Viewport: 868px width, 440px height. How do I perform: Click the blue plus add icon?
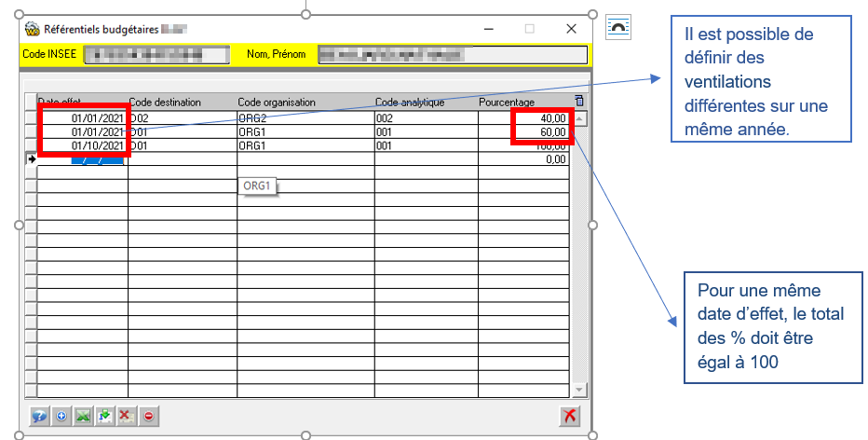(61, 416)
